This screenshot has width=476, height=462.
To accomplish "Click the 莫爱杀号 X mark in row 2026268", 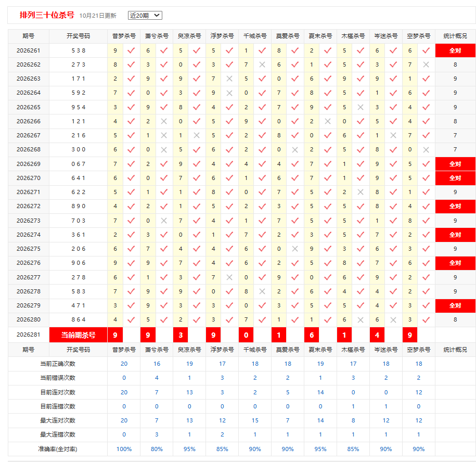I will (x=295, y=150).
